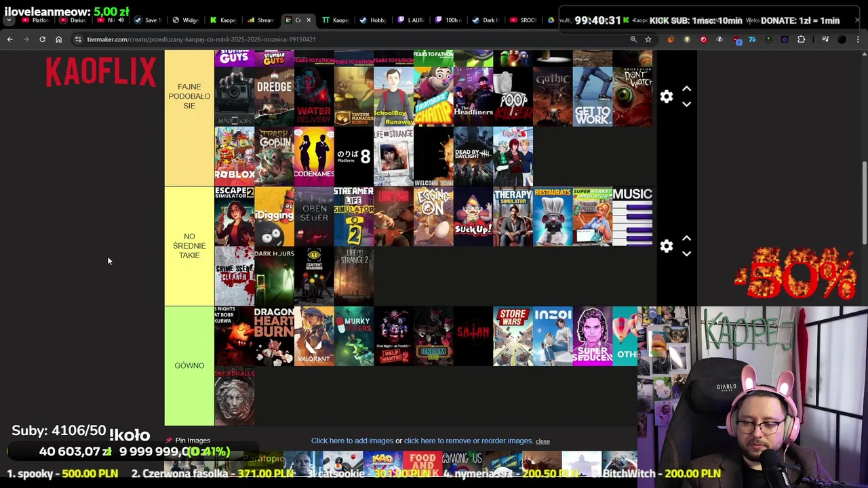Switch to the Hobby browser tab
The height and width of the screenshot is (488, 868).
373,20
